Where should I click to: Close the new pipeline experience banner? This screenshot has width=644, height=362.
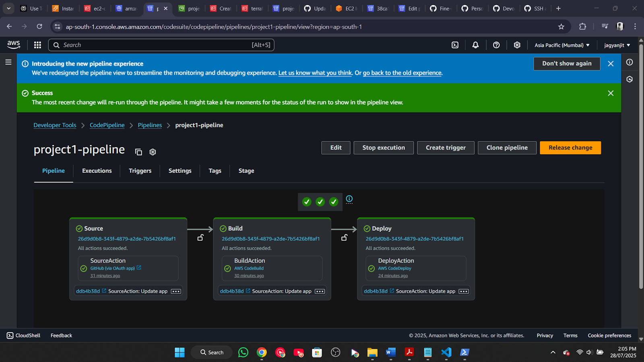click(611, 64)
